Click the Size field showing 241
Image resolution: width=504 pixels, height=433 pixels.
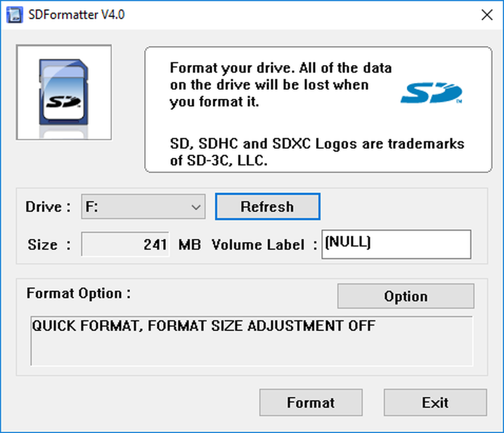pos(125,244)
